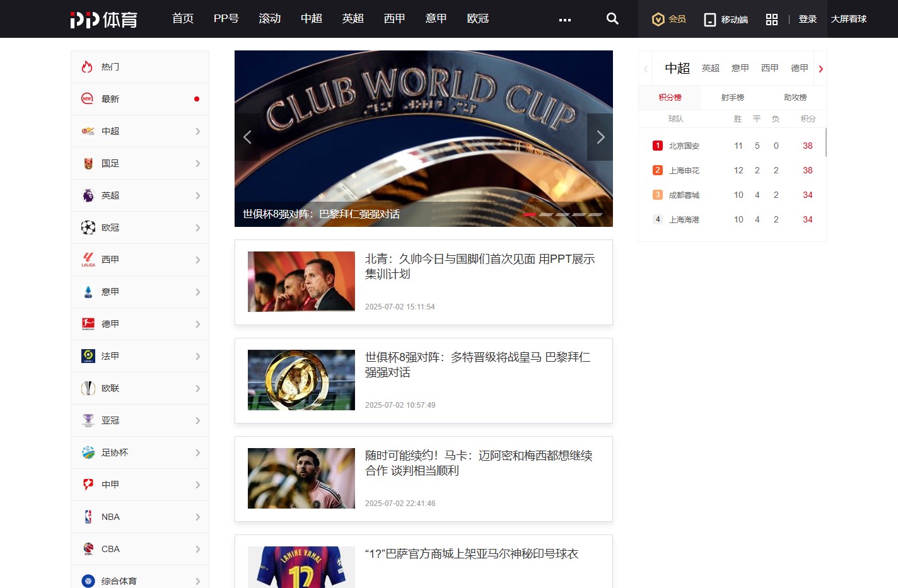
Task: Select the 欧冠 Champions League ball icon
Action: [x=88, y=228]
